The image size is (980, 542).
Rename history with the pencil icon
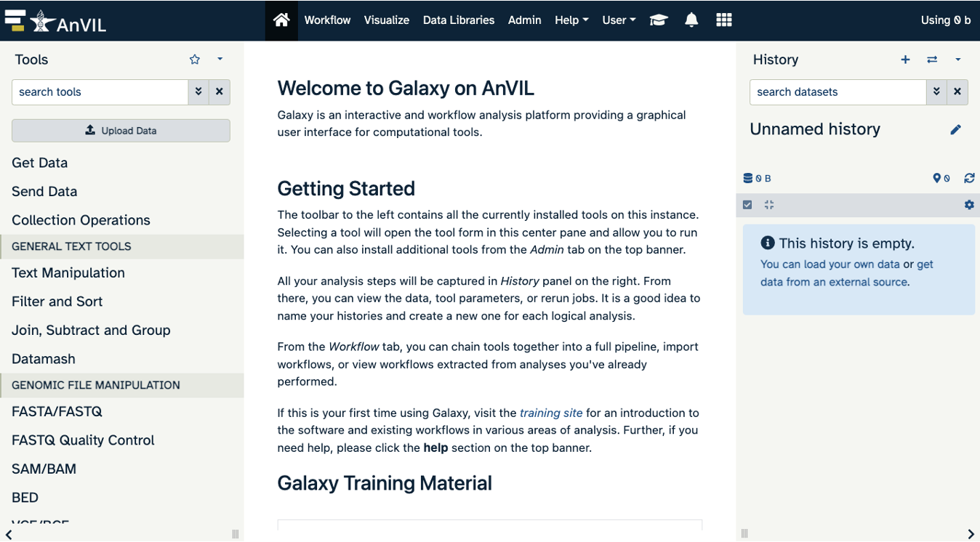(x=955, y=129)
